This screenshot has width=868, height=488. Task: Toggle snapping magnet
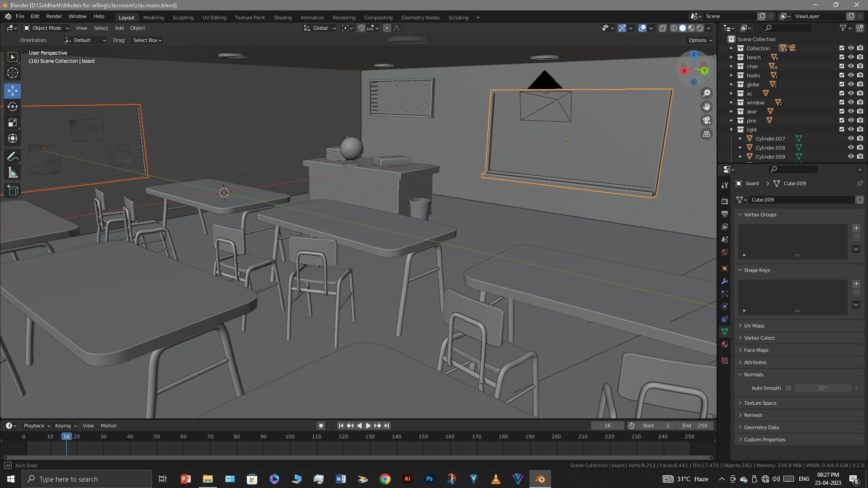(x=361, y=28)
